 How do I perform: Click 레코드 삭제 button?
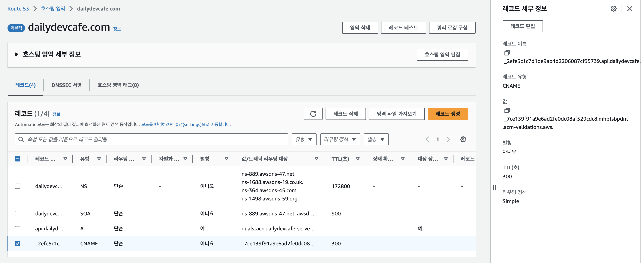click(345, 114)
